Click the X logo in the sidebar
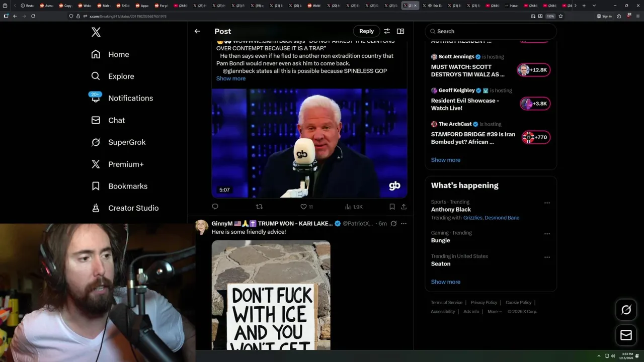The image size is (644, 362). (96, 32)
